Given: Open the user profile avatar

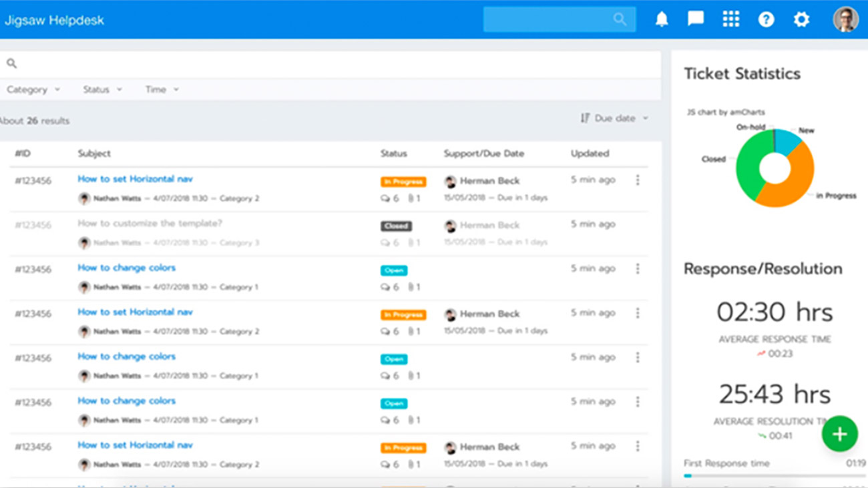Looking at the screenshot, I should pos(845,19).
